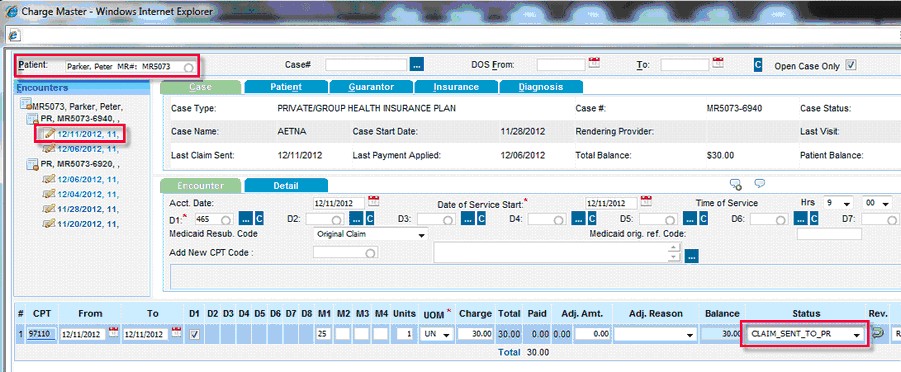The image size is (901, 372).
Task: Click the M1 modifier field showing 25
Action: pyautogui.click(x=324, y=333)
